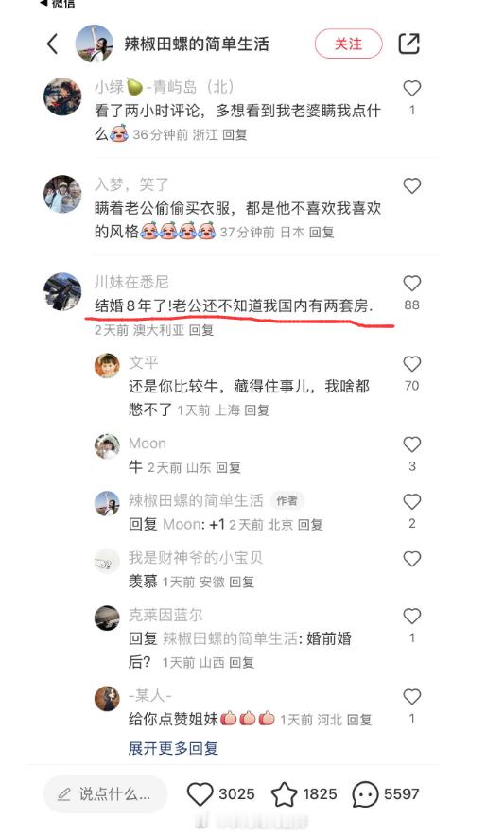
Task: Tap the back arrow icon
Action: click(52, 44)
